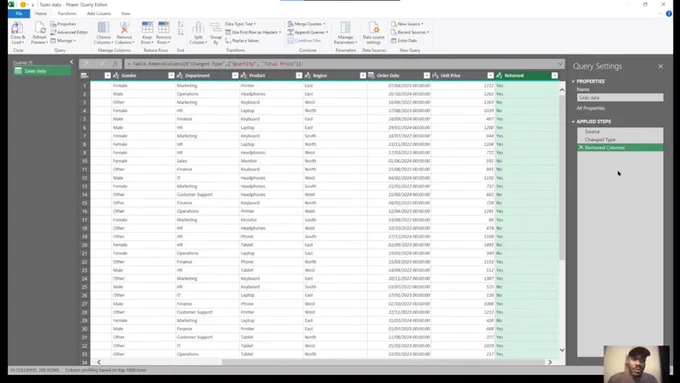Screen dimensions: 680x383
Task: Open the Manage dropdown in Query group
Action: click(x=63, y=40)
